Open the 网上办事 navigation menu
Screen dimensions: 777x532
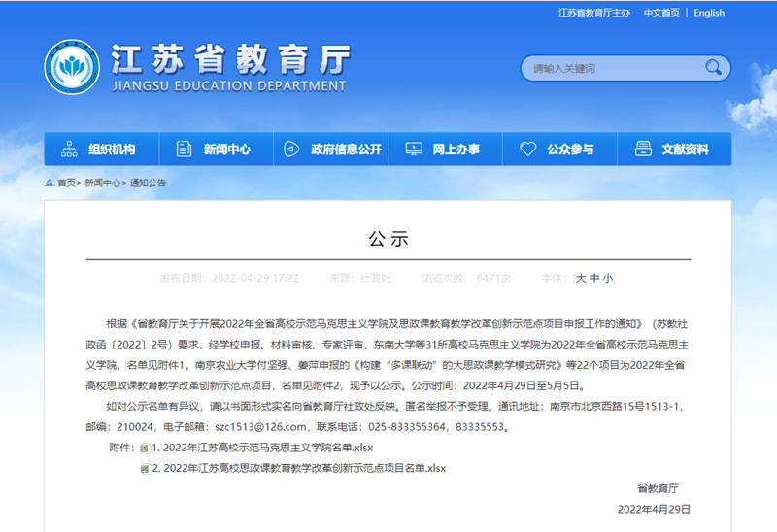pos(445,149)
